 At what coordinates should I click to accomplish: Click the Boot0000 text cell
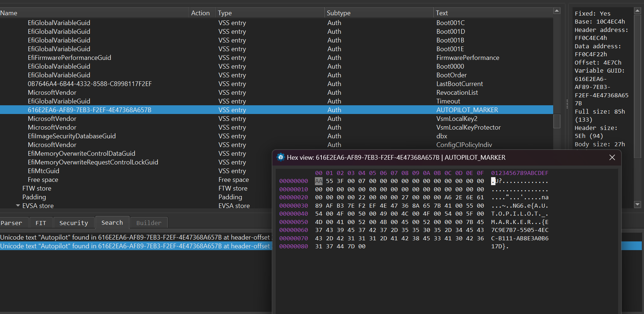450,66
